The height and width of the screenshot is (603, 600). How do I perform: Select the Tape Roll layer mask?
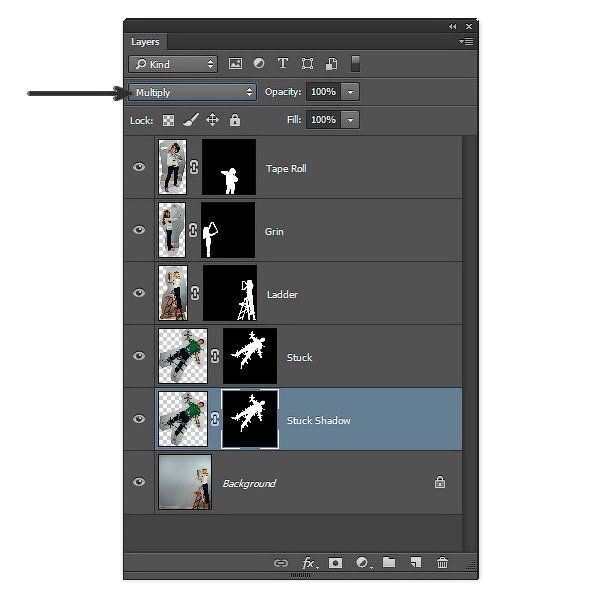pos(229,167)
